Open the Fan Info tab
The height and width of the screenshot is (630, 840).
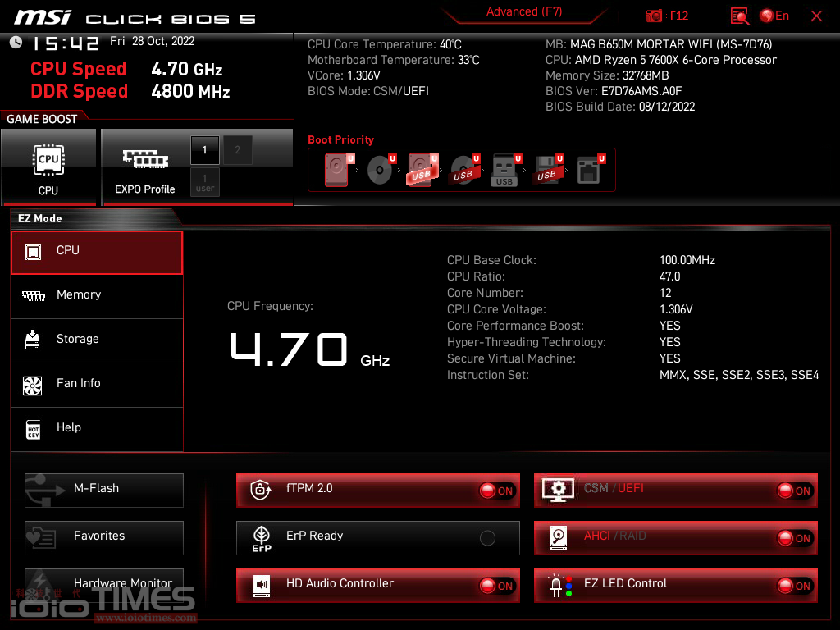(x=97, y=386)
